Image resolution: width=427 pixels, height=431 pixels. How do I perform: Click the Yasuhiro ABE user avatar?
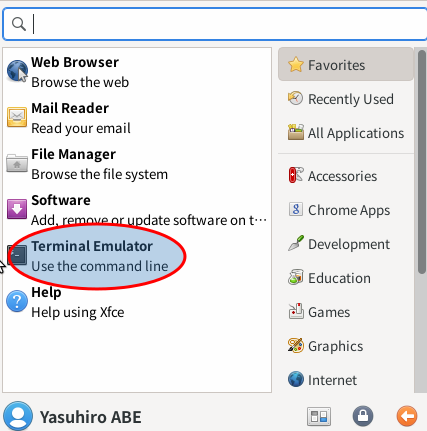[18, 416]
